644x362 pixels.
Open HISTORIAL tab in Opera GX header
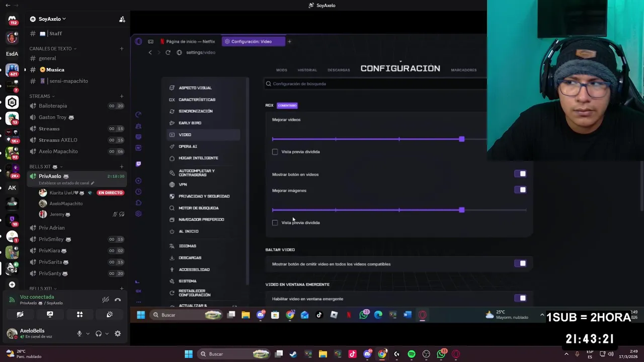pyautogui.click(x=307, y=70)
